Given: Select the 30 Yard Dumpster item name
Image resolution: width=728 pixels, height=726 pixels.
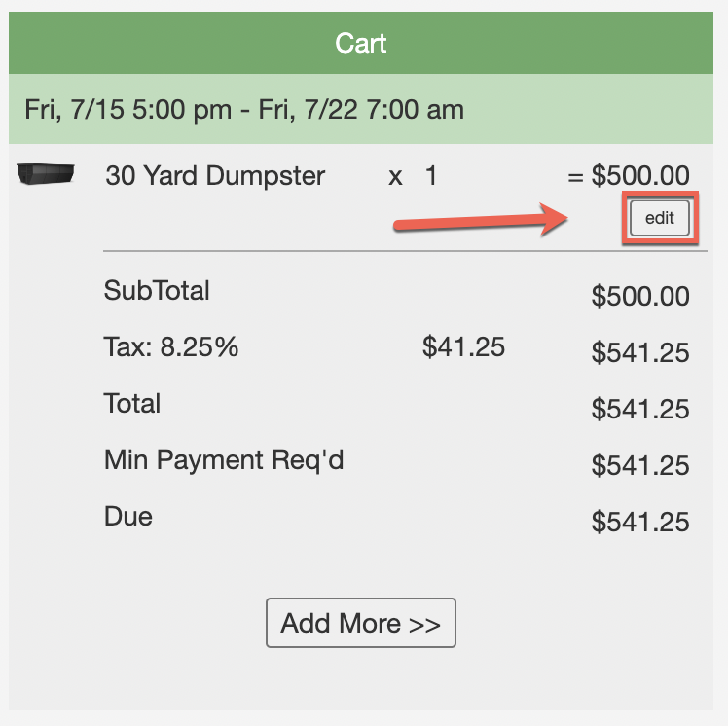Looking at the screenshot, I should (215, 176).
